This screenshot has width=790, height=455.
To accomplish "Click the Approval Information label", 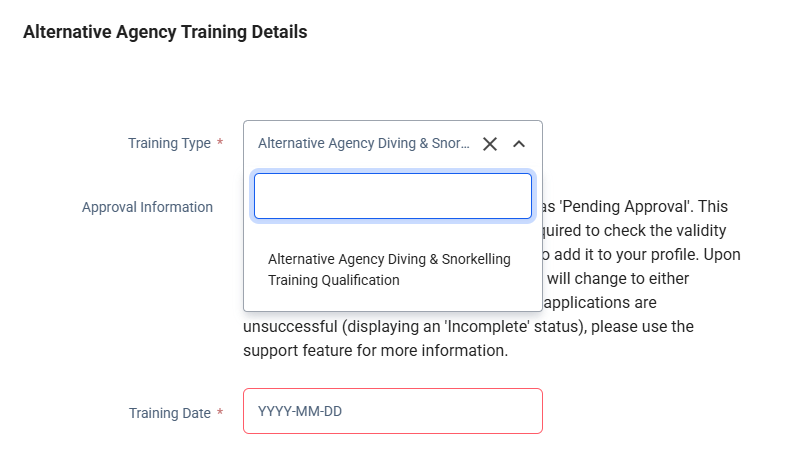I will coord(147,207).
